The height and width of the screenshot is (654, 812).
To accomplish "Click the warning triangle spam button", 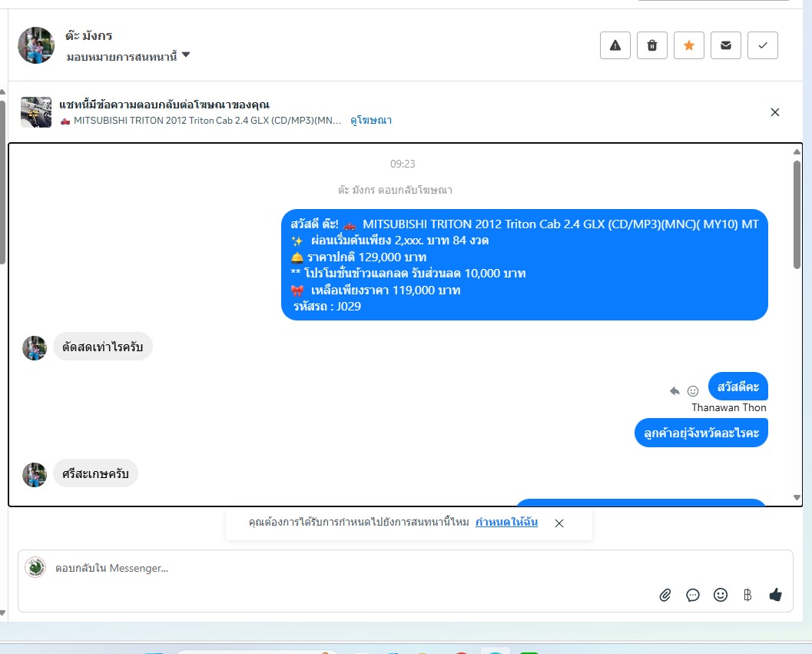I will coord(615,45).
